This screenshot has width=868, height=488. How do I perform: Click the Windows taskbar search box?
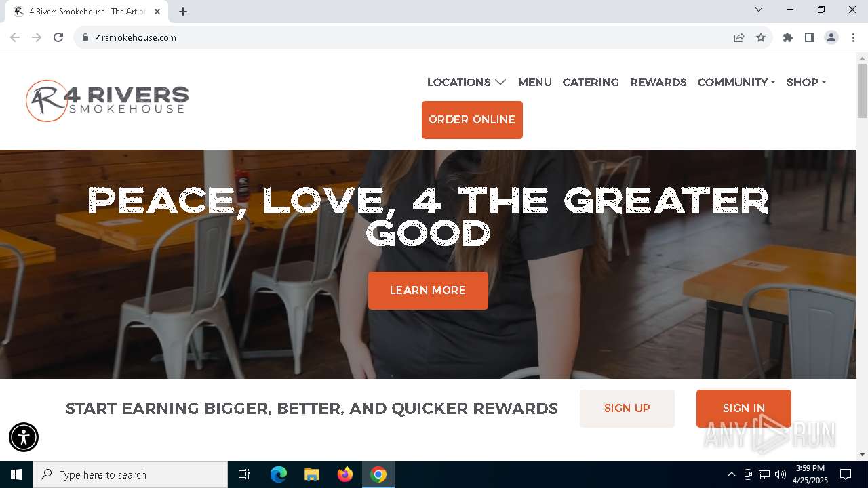(130, 474)
